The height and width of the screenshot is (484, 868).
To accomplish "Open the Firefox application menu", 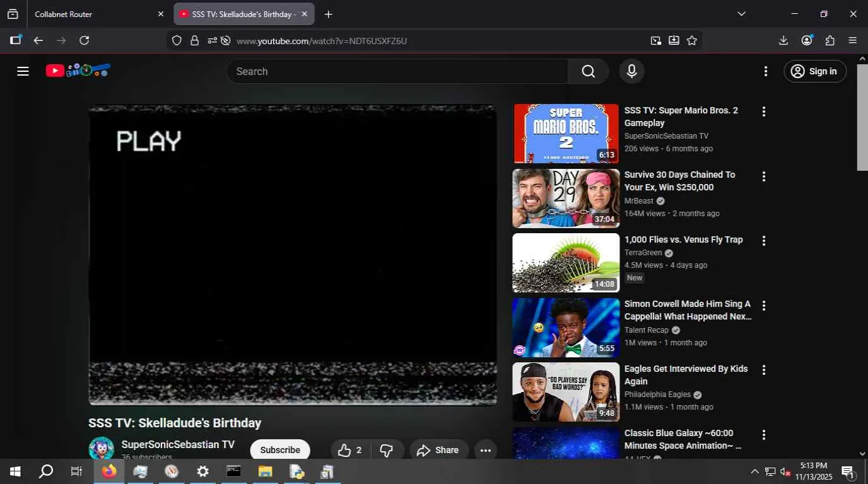I will point(853,40).
